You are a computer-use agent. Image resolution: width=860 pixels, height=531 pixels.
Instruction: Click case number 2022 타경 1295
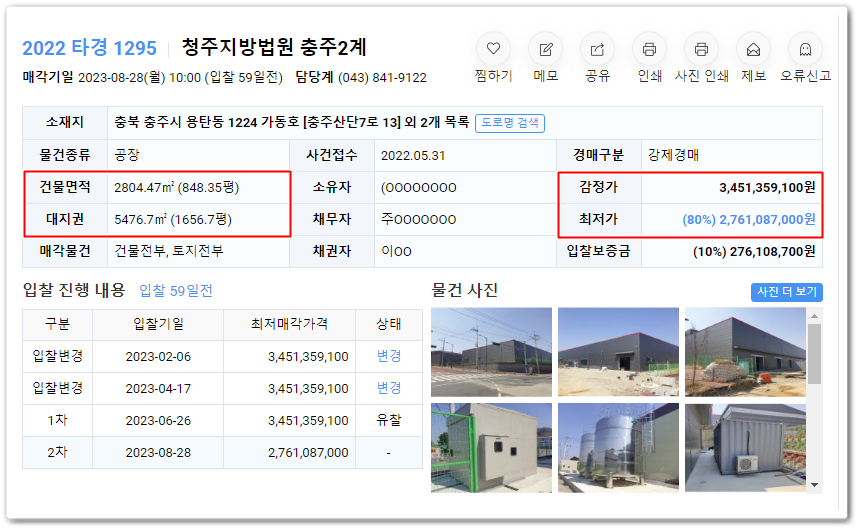pos(89,48)
